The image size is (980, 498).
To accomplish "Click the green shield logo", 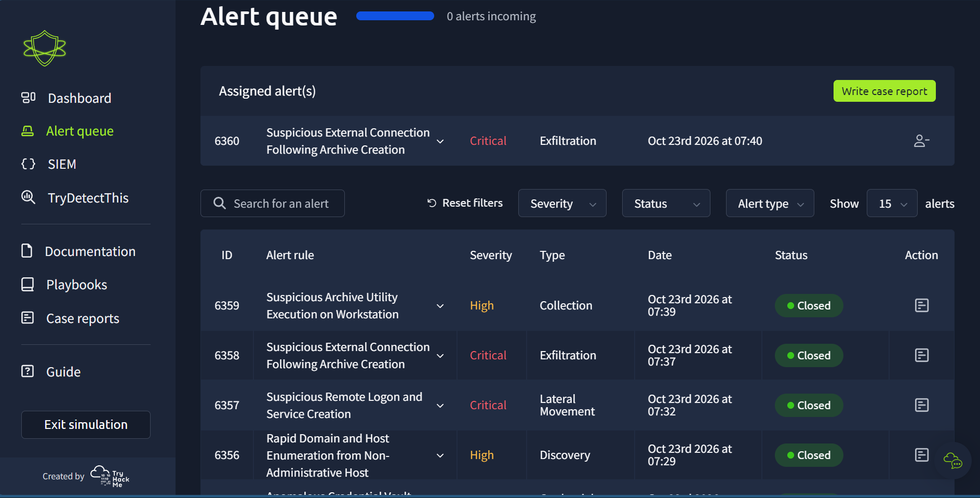I will [x=45, y=48].
